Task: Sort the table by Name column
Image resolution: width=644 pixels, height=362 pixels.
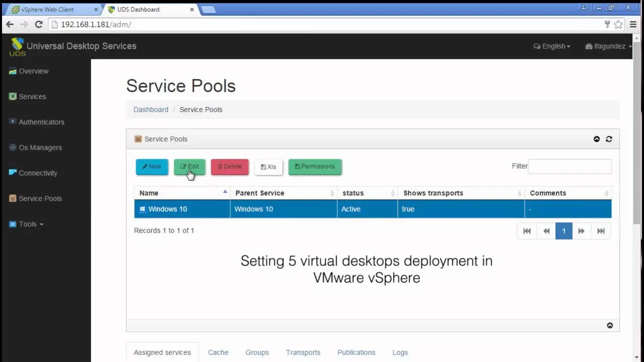Action: (x=182, y=193)
